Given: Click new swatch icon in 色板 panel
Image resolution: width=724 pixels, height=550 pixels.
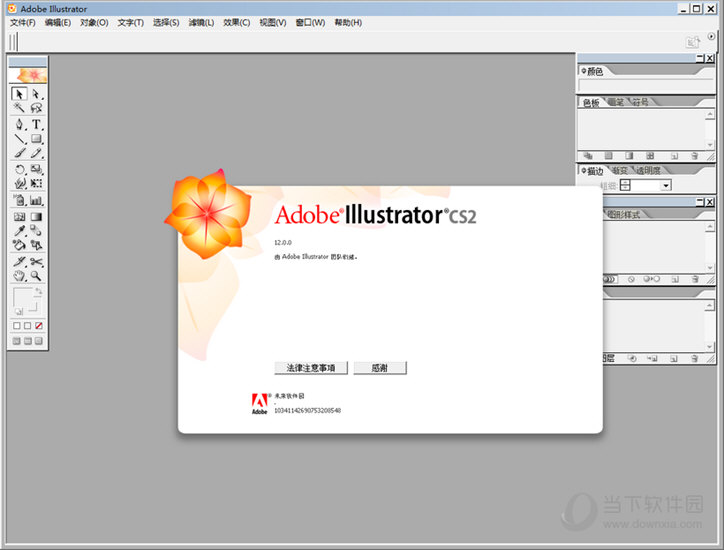Looking at the screenshot, I should (675, 156).
